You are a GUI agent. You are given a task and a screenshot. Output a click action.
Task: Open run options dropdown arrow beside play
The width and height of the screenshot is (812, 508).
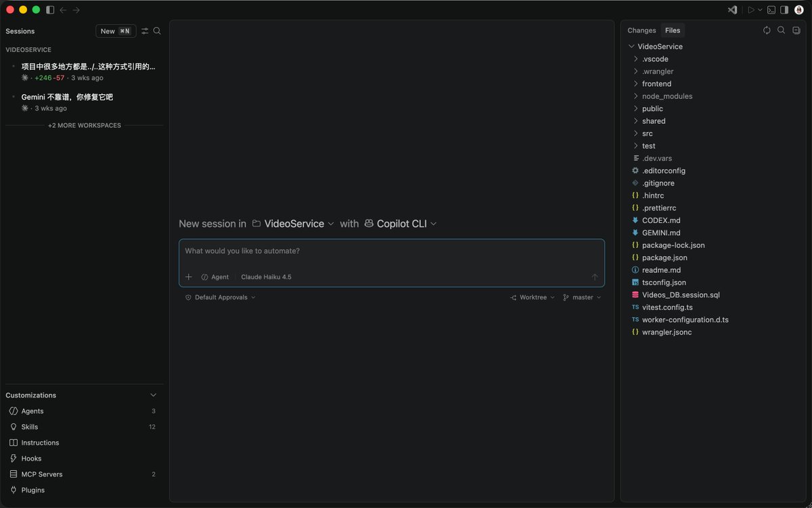[x=760, y=10]
